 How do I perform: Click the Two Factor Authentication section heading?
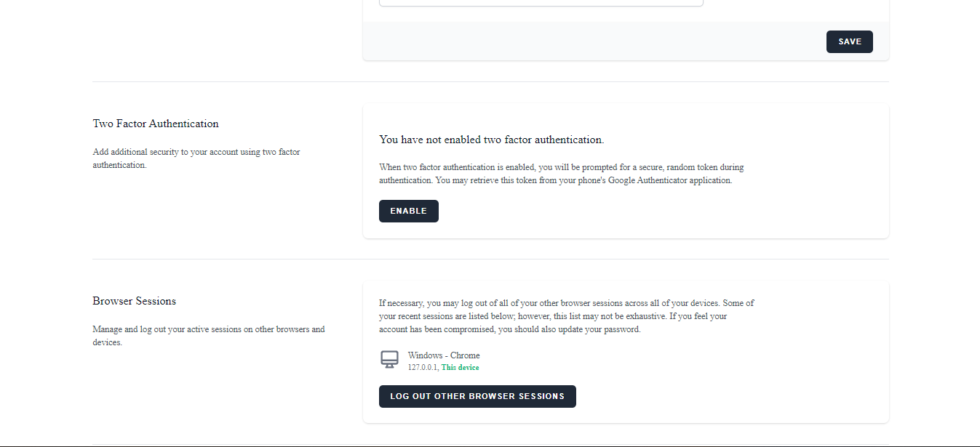[156, 124]
